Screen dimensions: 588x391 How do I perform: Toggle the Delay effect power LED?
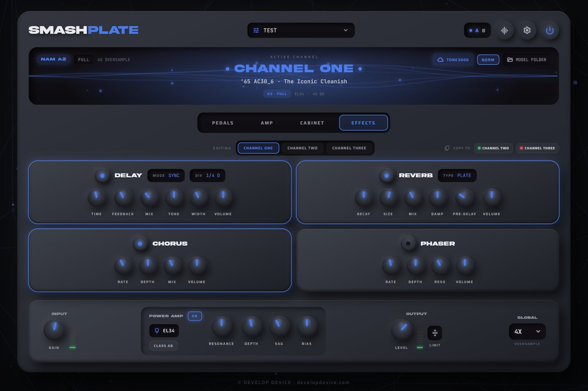click(102, 176)
